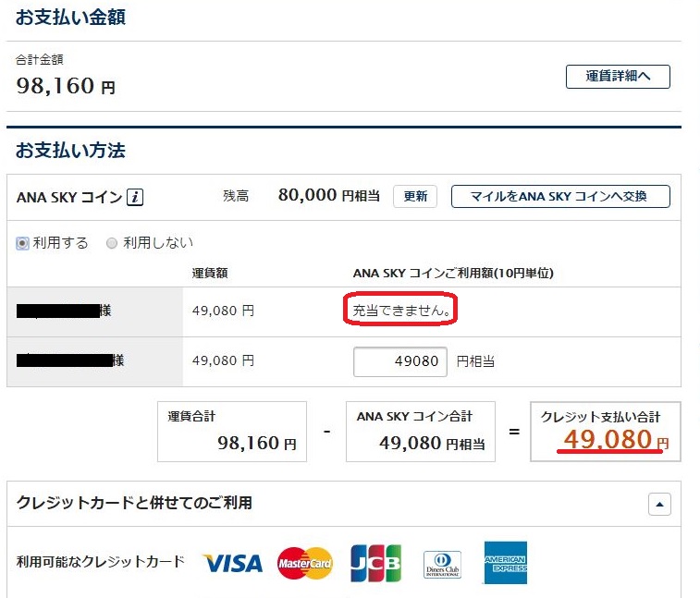
Task: Collapse the クレジットカードと併せてのご利用 section
Action: coord(659,505)
